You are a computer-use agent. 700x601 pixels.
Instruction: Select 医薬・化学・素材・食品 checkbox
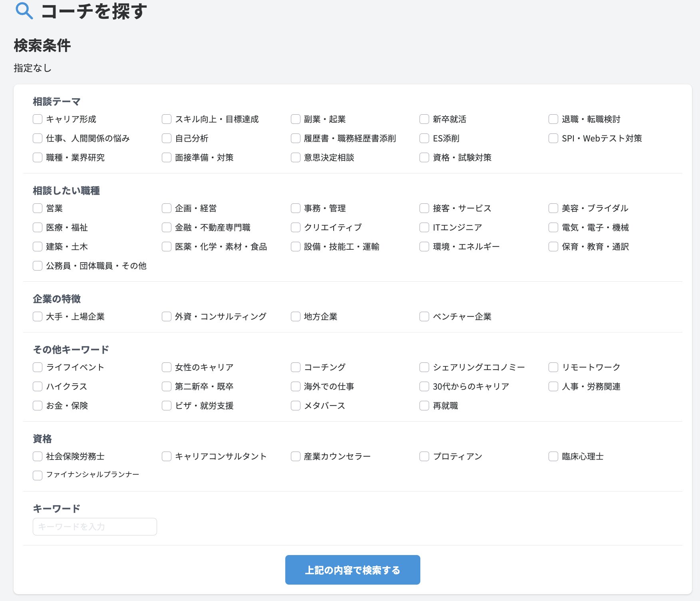[x=167, y=247]
